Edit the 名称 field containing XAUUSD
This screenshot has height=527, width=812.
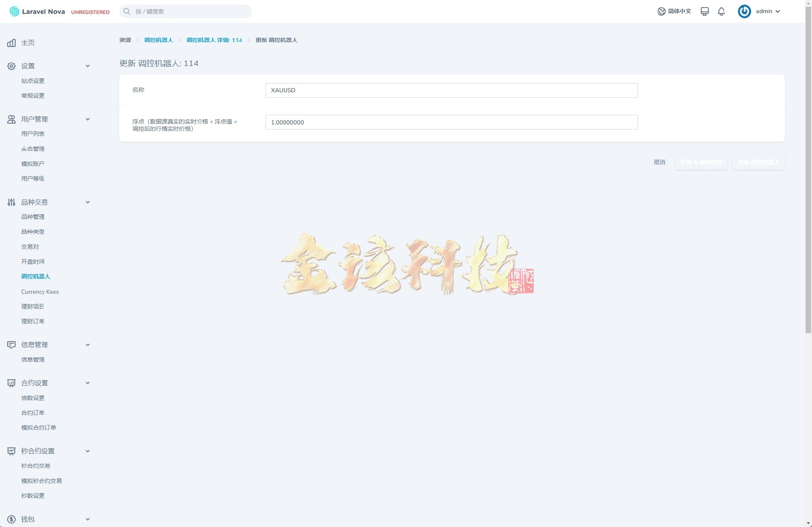pos(451,90)
